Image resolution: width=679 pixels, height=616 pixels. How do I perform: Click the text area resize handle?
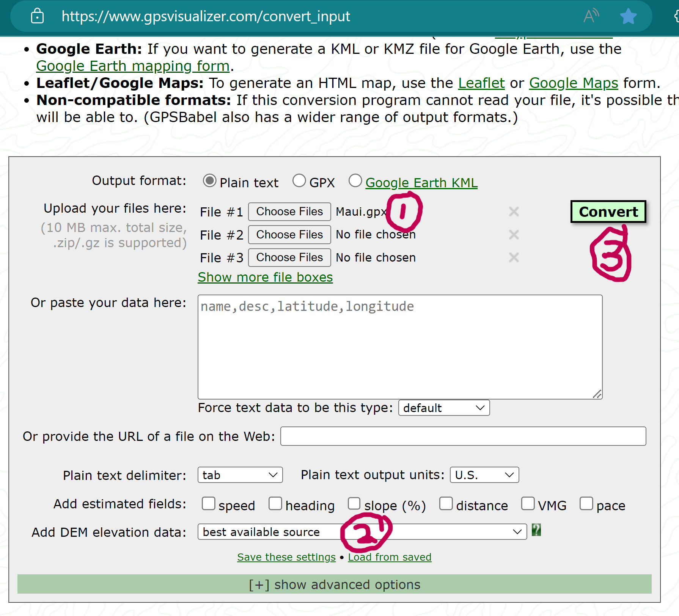[597, 394]
